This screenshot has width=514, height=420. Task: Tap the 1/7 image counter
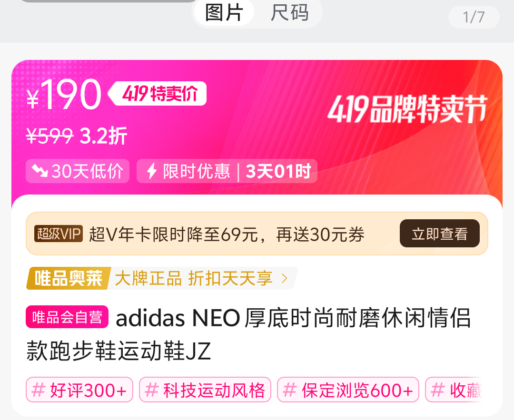click(x=474, y=17)
